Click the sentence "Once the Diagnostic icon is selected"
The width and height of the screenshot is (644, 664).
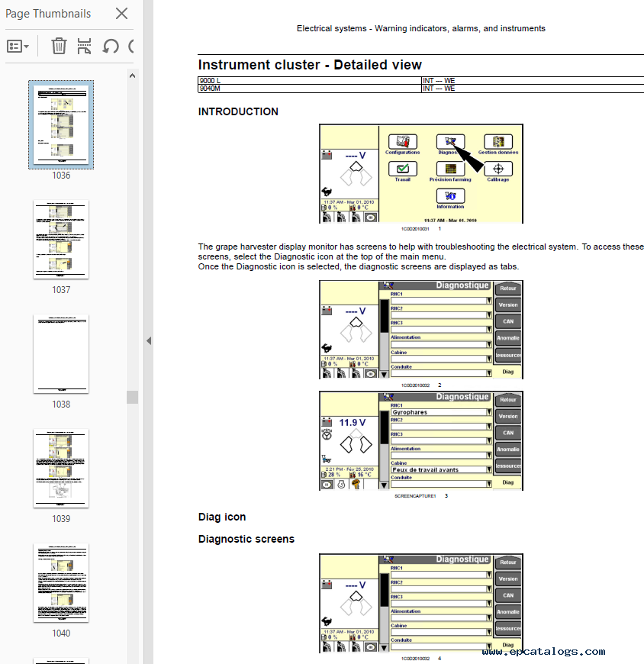358,267
